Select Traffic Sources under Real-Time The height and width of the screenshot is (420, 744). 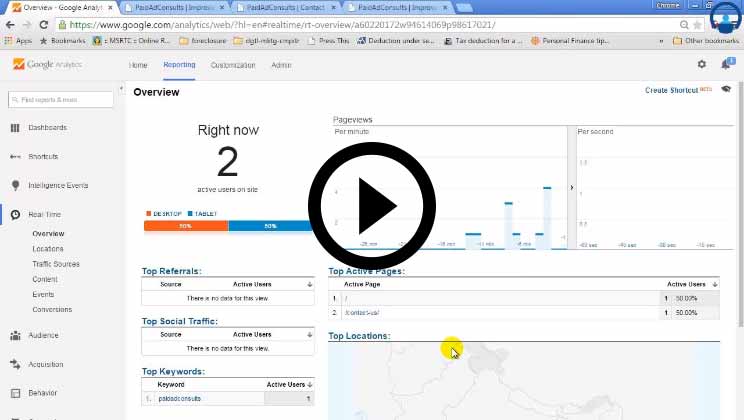click(55, 264)
